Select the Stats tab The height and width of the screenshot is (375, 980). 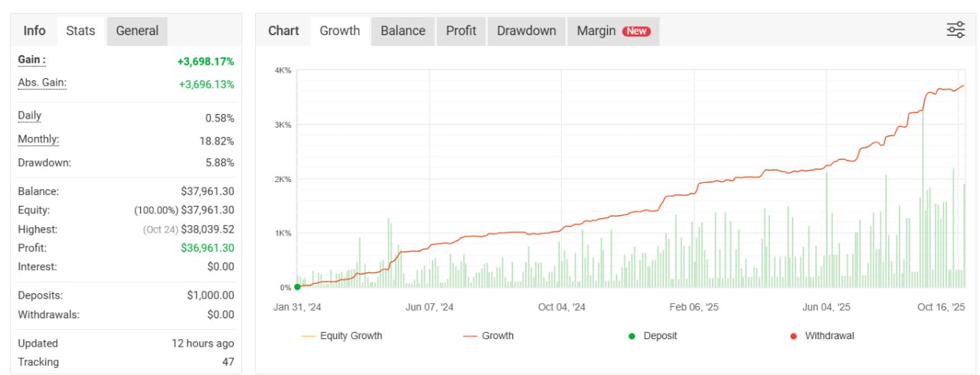(x=80, y=31)
